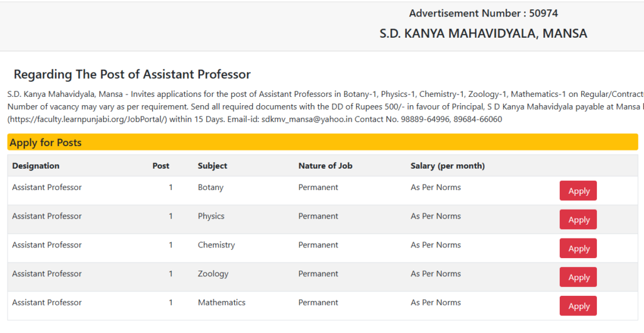Click post count 1 in the Zoology row
The width and height of the screenshot is (644, 333).
coord(171,274)
